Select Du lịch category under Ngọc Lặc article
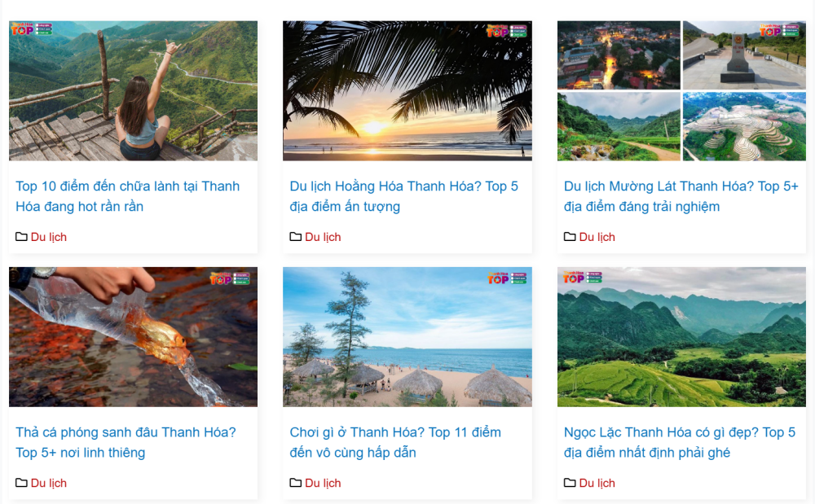 point(597,483)
